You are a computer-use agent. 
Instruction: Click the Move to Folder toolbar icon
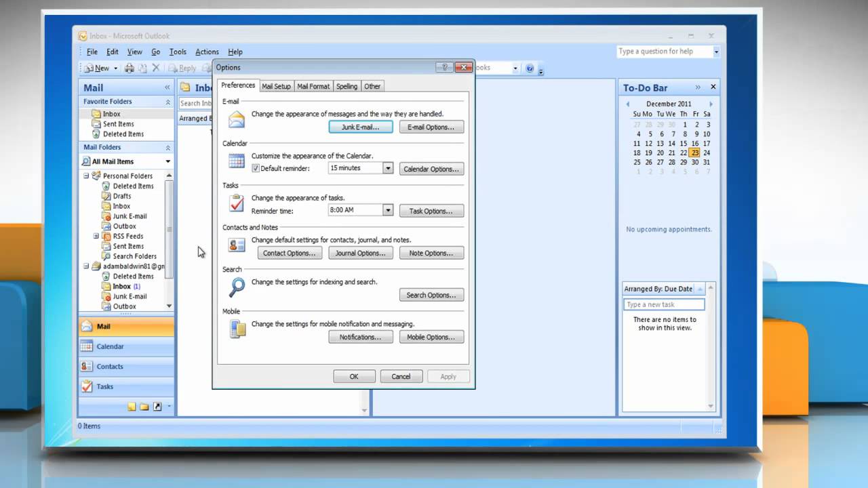(143, 68)
